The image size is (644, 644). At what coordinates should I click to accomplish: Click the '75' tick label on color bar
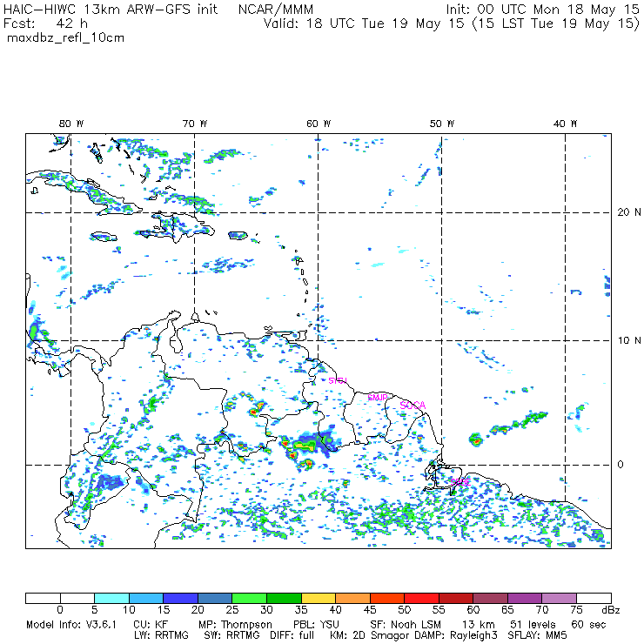click(576, 610)
